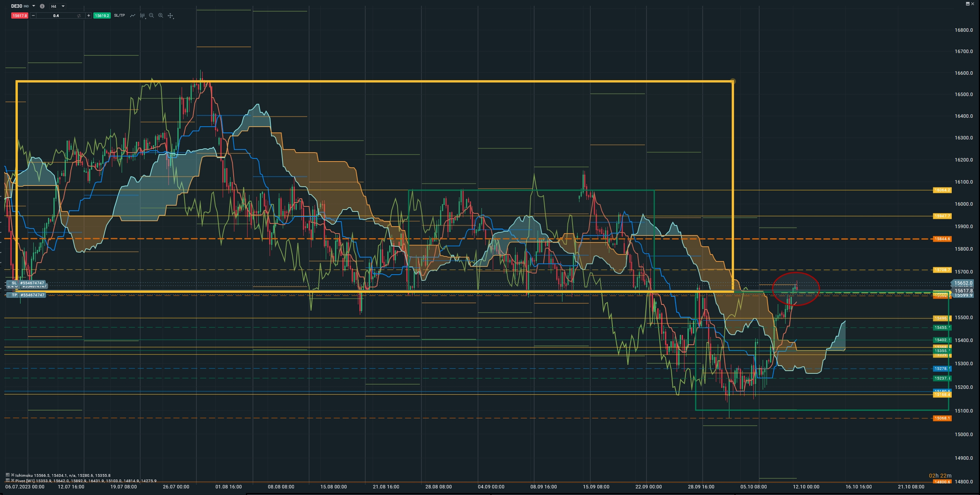This screenshot has width=980, height=495.
Task: Click green buy button 15619.2
Action: (102, 15)
